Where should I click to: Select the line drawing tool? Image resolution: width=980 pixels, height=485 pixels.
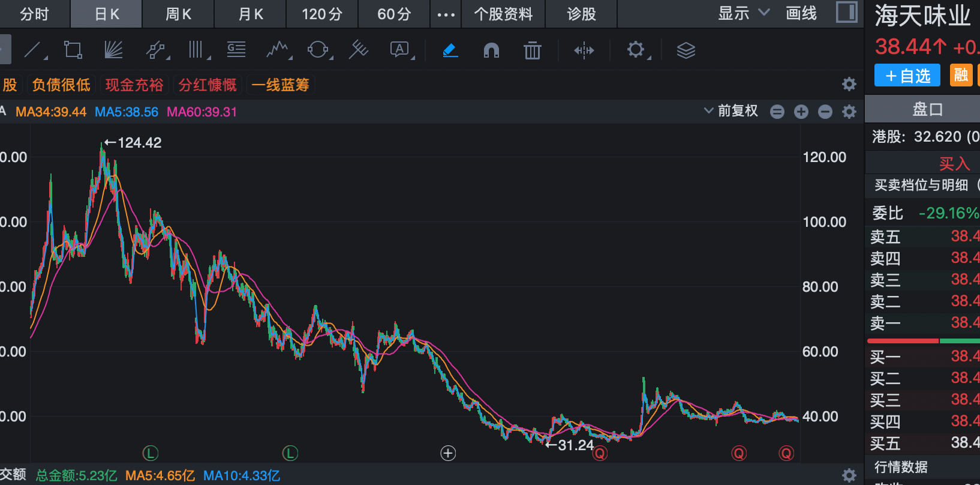tap(33, 50)
